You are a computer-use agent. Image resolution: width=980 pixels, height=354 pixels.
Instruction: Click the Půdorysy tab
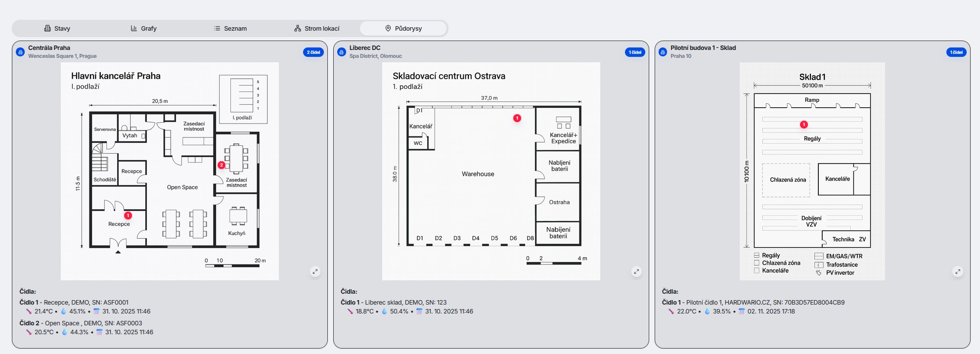403,28
